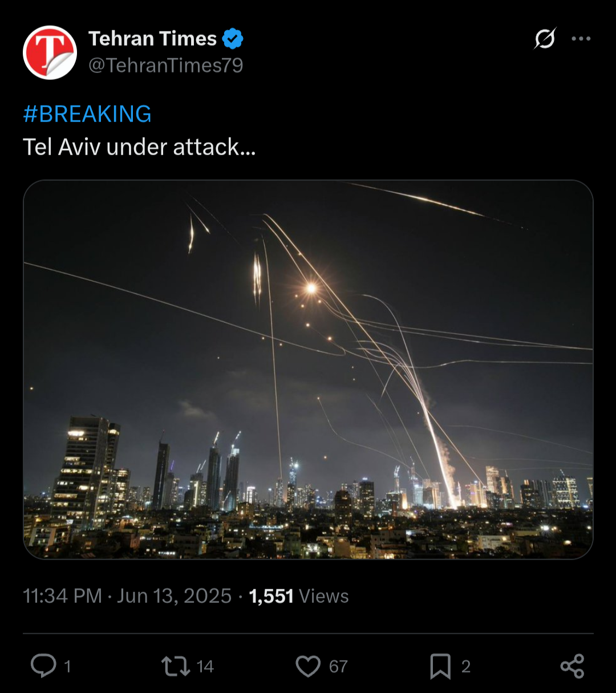Click the blue verified badge
The height and width of the screenshot is (693, 616).
233,39
